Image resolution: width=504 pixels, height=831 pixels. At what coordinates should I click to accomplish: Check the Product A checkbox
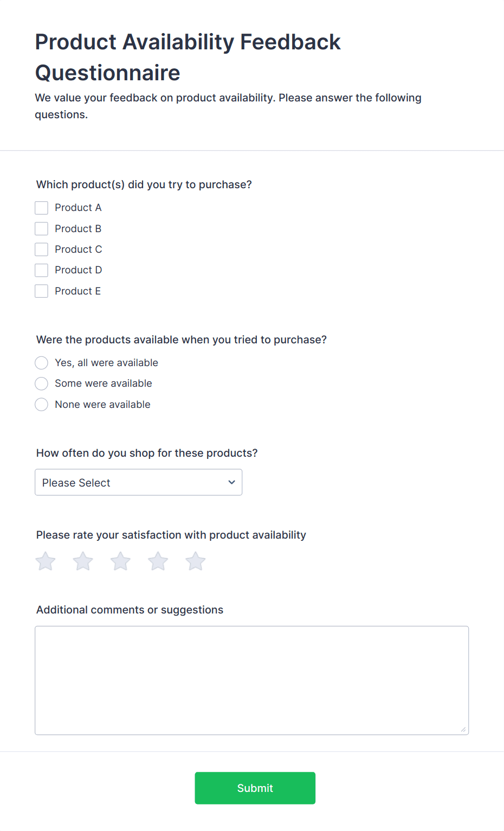(x=42, y=208)
